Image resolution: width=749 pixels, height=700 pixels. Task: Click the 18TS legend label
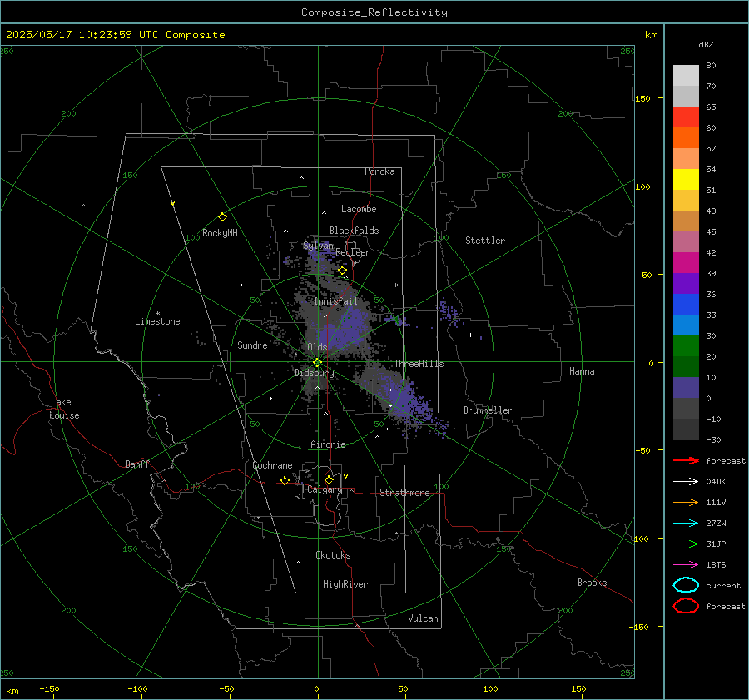point(716,565)
